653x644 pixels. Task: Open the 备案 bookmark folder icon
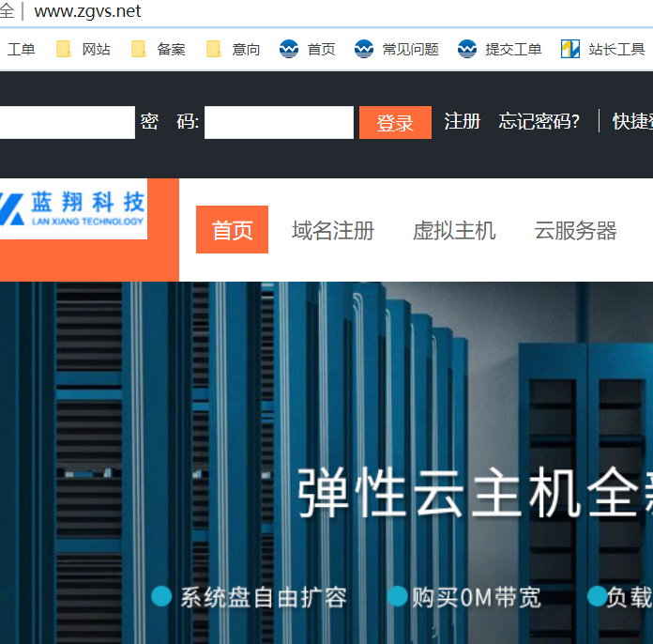139,49
